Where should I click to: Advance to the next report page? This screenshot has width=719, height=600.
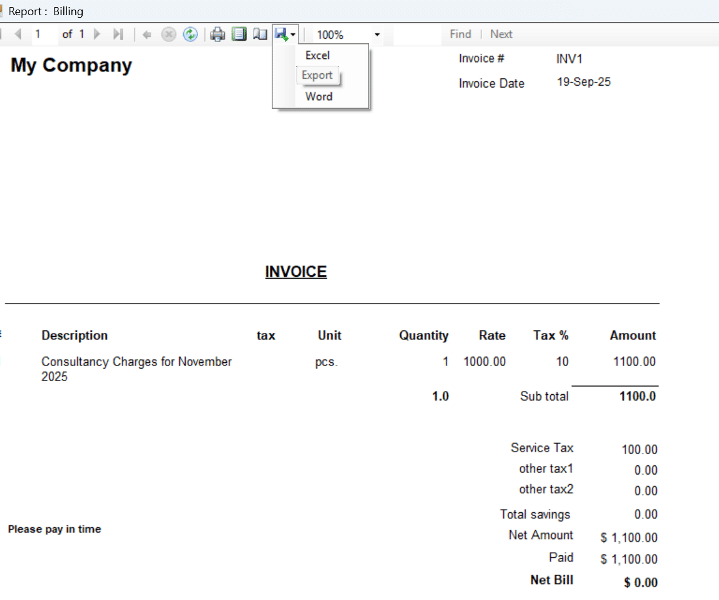pyautogui.click(x=97, y=34)
